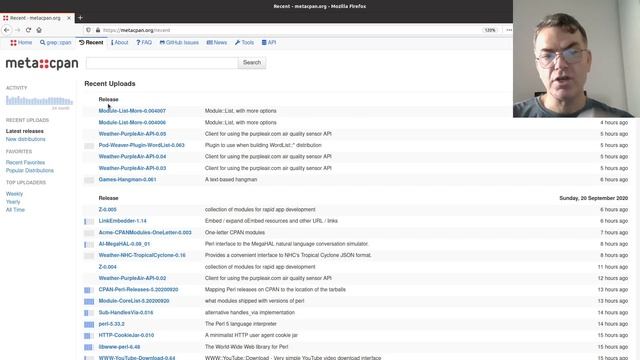Open Acme-CPANModules-OneLetter-0.003 release
640x360 pixels.
[x=145, y=233]
